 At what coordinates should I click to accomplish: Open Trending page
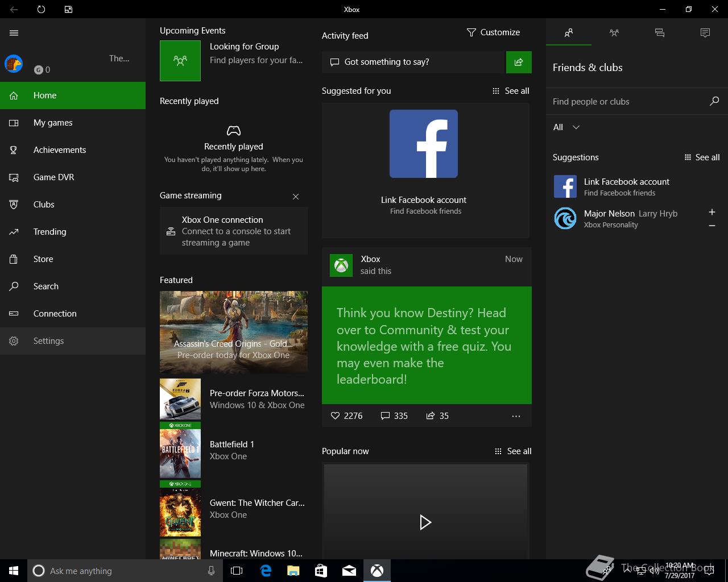pyautogui.click(x=73, y=232)
